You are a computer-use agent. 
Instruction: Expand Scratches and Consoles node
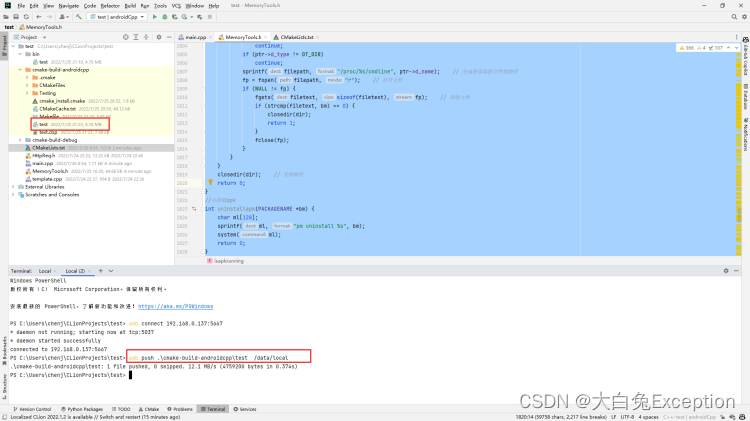(x=13, y=195)
